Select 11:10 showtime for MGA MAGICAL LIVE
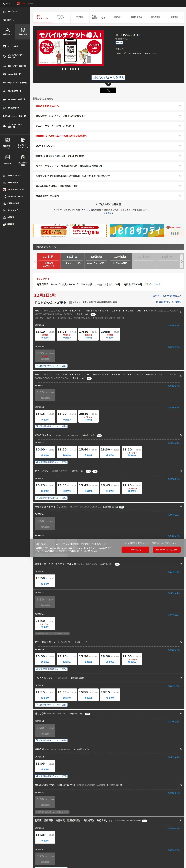Image resolution: width=186 pixels, height=868 pixels. [x=45, y=335]
